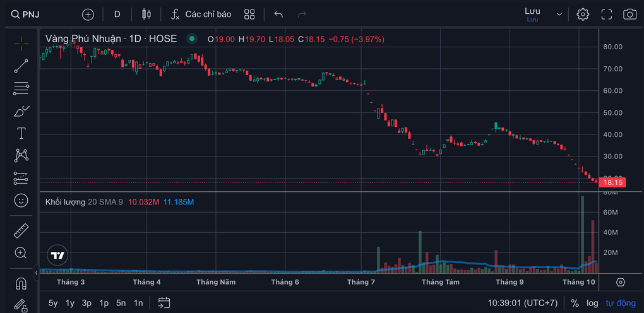This screenshot has width=644, height=313.
Task: Toggle magnet mode for drawings
Action: (x=21, y=283)
